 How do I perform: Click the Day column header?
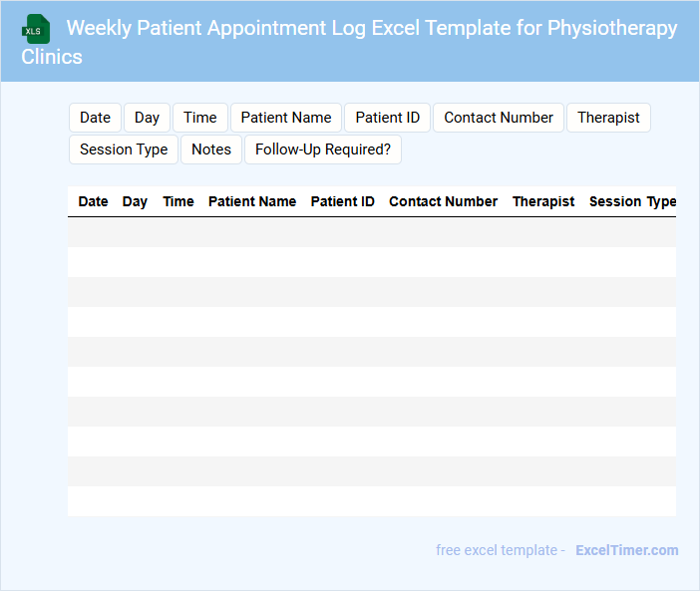[135, 201]
